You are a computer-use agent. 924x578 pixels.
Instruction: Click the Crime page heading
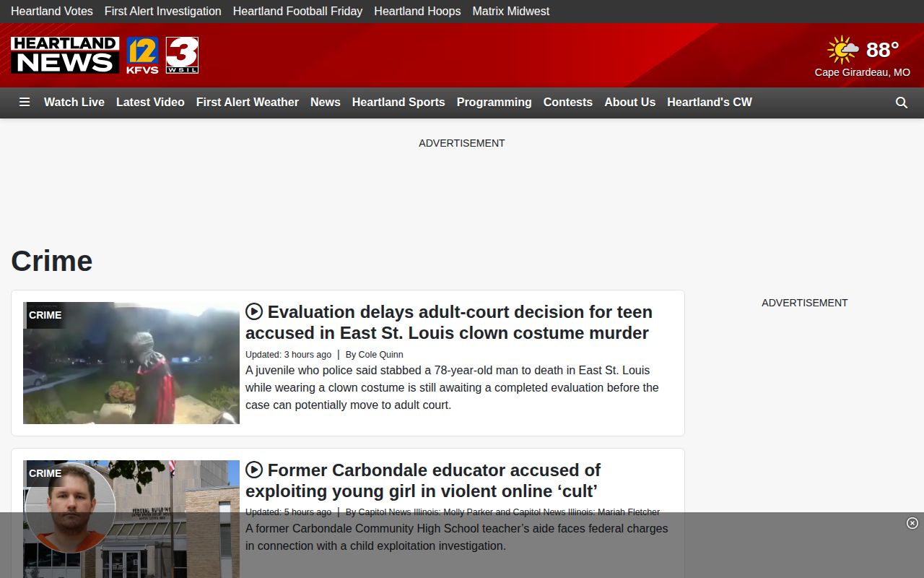click(x=52, y=261)
